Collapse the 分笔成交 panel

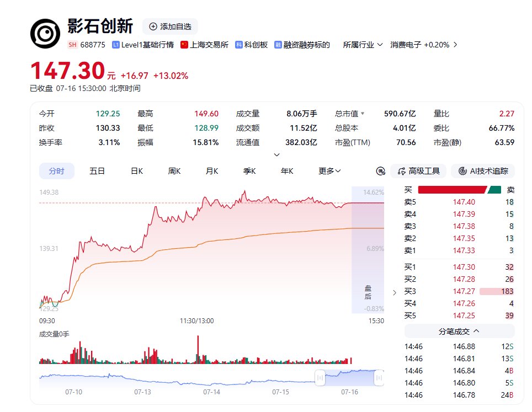[x=459, y=331]
